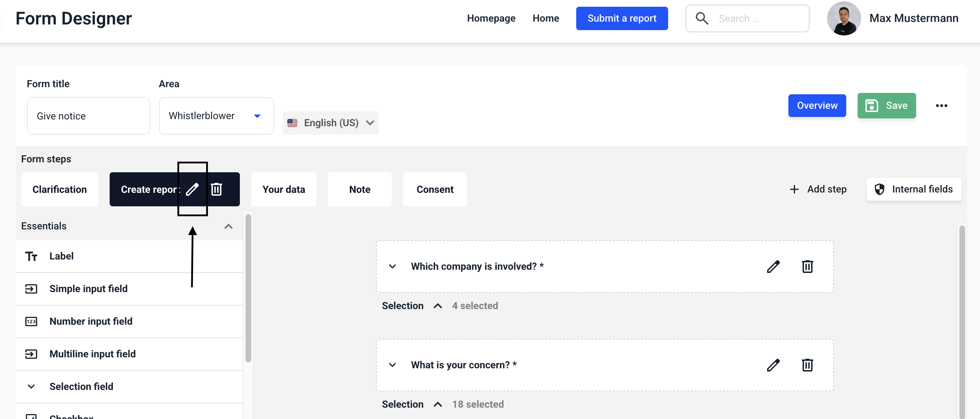Click Max Mustermann's profile avatar
This screenshot has height=419, width=980.
point(843,18)
